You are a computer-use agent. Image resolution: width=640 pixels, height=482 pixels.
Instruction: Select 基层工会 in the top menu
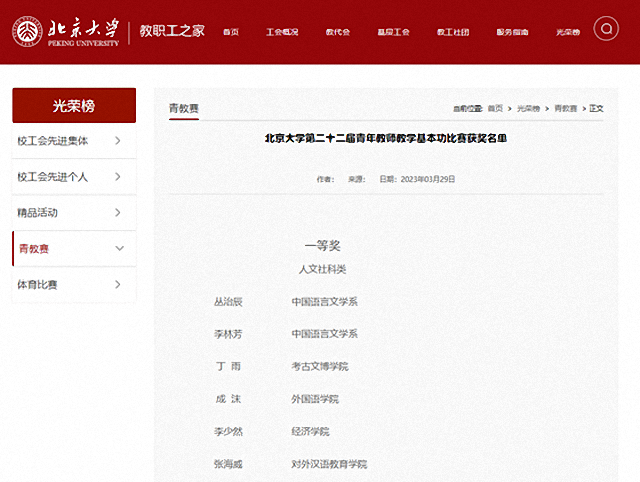395,32
